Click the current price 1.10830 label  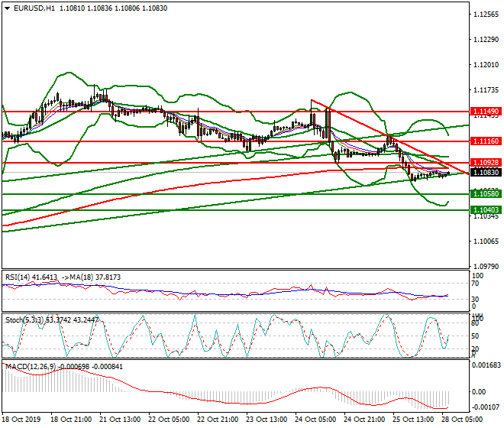(x=486, y=173)
